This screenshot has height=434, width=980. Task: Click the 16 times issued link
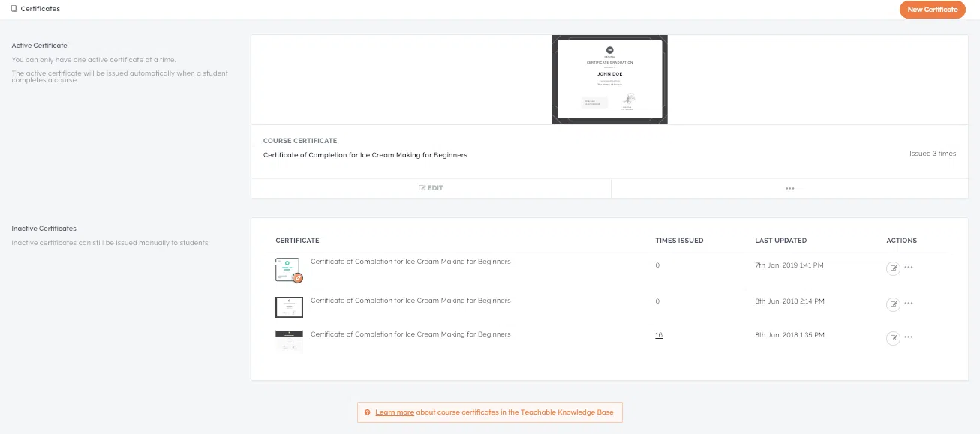tap(659, 335)
